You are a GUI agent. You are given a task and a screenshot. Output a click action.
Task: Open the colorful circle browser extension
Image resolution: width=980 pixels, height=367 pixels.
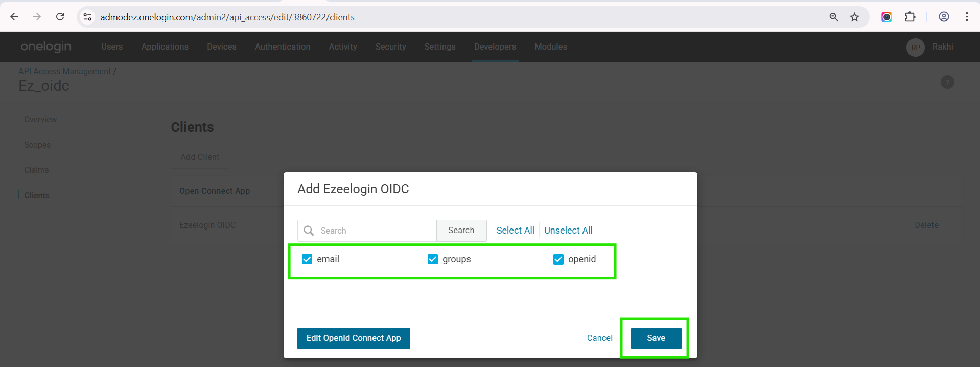click(886, 17)
